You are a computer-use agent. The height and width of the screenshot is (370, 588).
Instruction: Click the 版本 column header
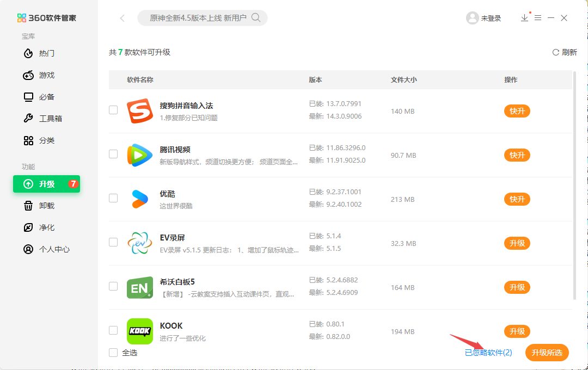pos(315,80)
